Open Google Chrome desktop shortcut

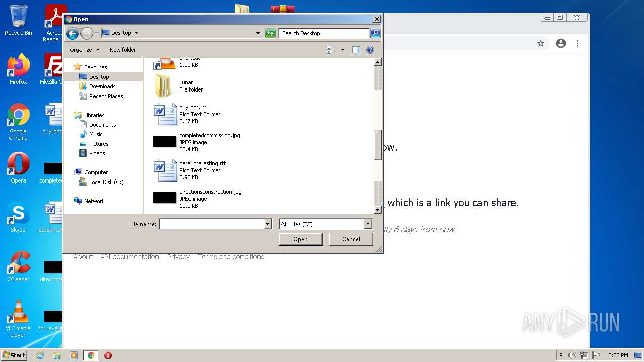click(x=18, y=122)
